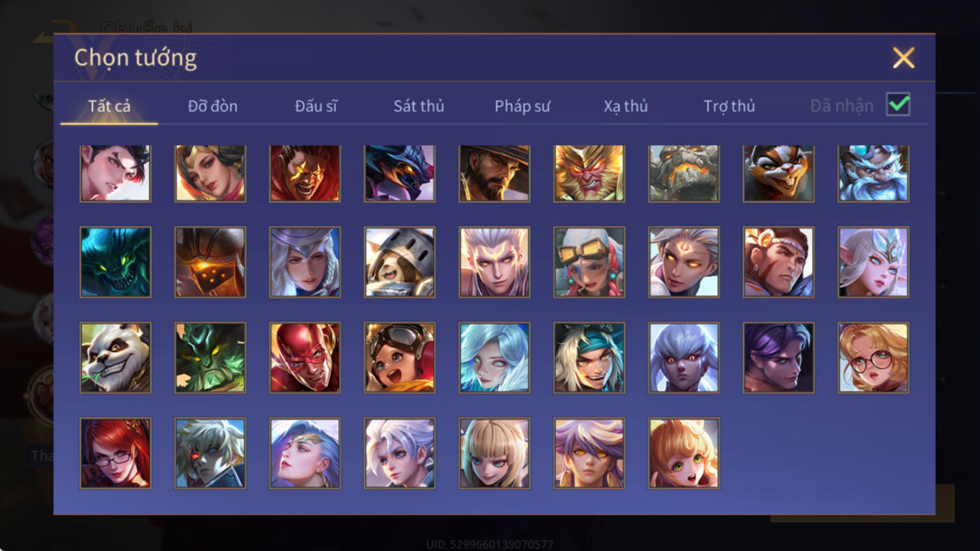Pick the Monkey King golden hero portrait
This screenshot has width=980, height=551.
[x=589, y=174]
